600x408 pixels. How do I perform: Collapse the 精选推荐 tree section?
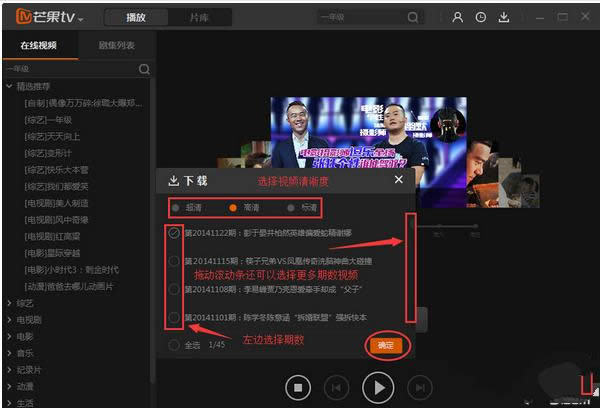point(8,87)
